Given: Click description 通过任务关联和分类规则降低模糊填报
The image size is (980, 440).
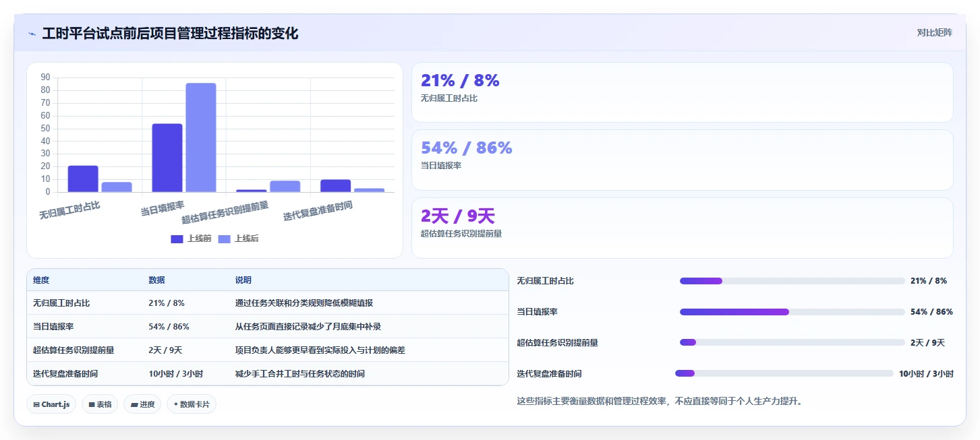Looking at the screenshot, I should pos(304,303).
